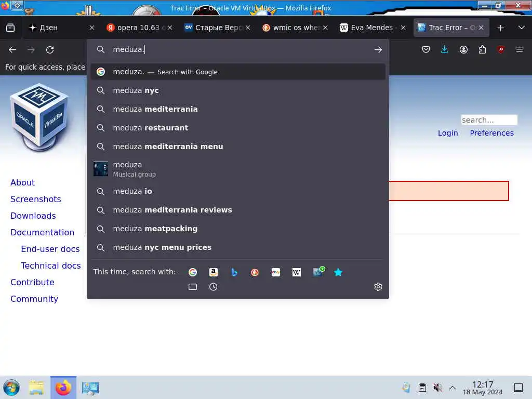Open the Downloads sidebar link
Viewport: 532px width, 399px height.
pyautogui.click(x=33, y=216)
